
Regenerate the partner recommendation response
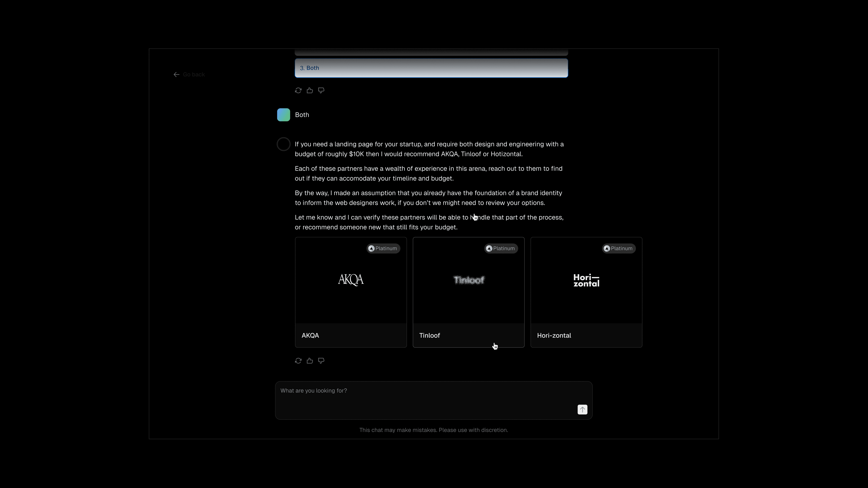pyautogui.click(x=298, y=361)
